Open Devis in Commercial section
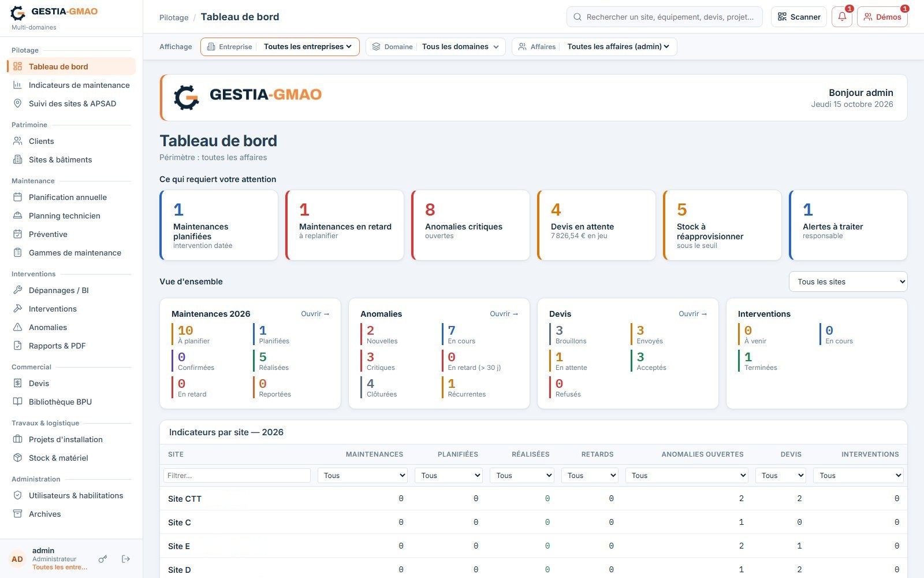The width and height of the screenshot is (924, 578). tap(72, 383)
